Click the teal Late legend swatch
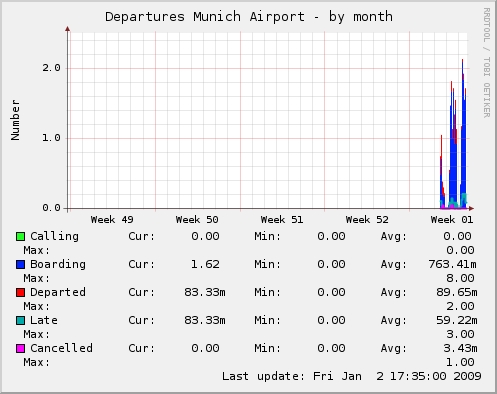Viewport: 497px width, 394px height. point(20,320)
